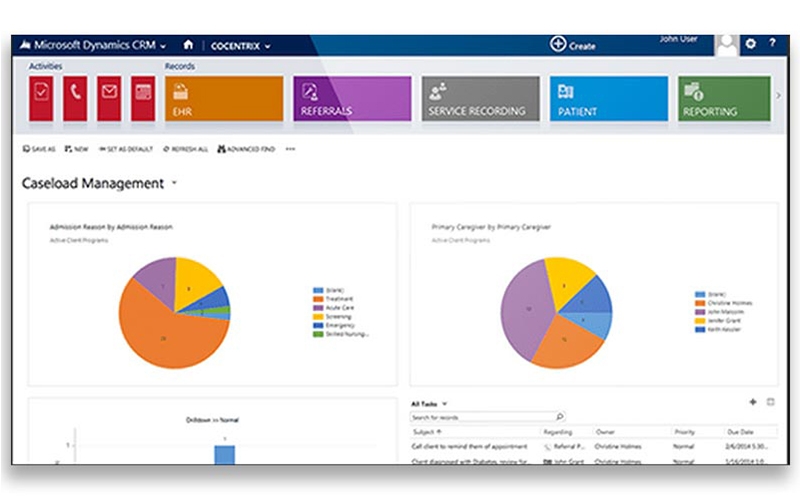This screenshot has height=500, width=800.
Task: Expand the Caseload Management dashboard selector
Action: (x=174, y=183)
